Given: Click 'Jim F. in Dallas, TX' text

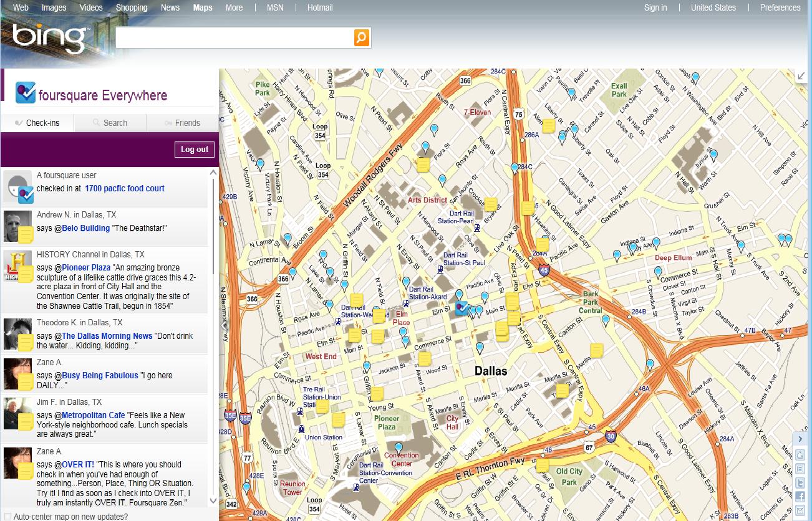Looking at the screenshot, I should [69, 402].
